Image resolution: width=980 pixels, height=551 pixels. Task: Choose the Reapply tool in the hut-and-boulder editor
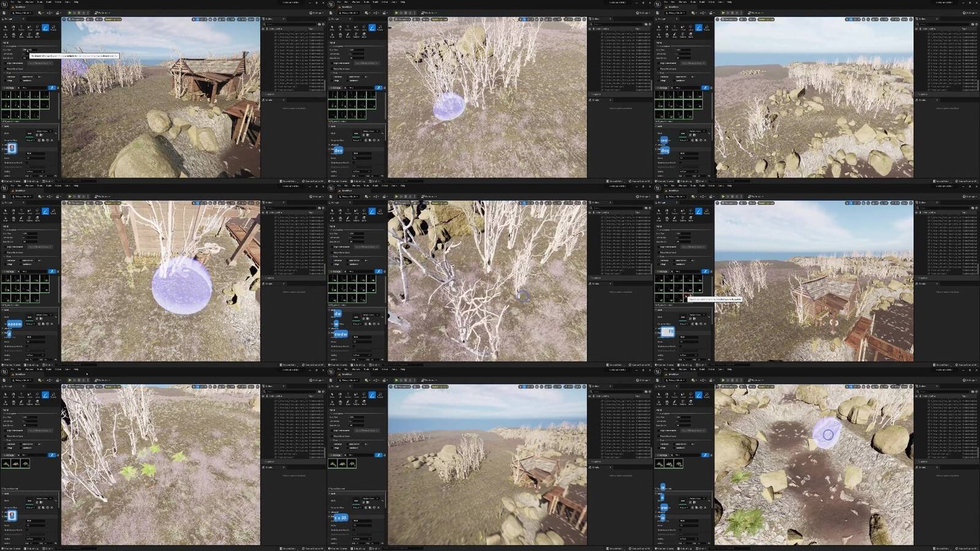tap(53, 28)
